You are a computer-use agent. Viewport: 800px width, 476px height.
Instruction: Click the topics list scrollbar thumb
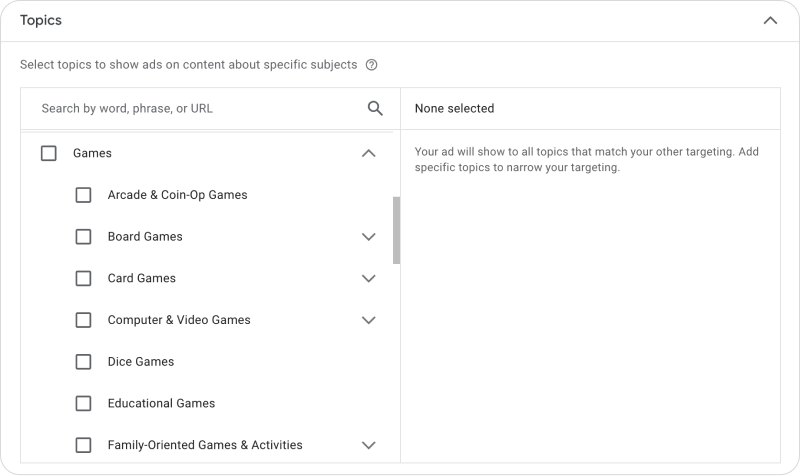click(396, 230)
